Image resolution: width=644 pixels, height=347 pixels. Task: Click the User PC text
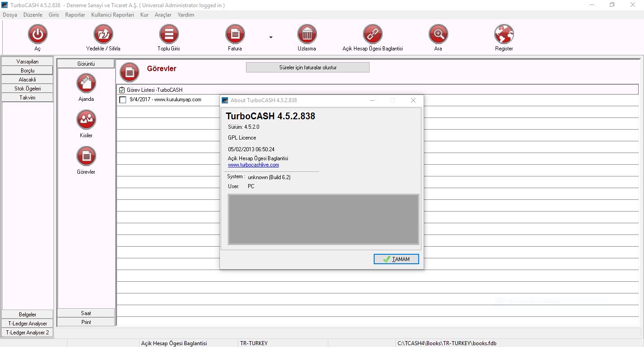[x=241, y=186]
